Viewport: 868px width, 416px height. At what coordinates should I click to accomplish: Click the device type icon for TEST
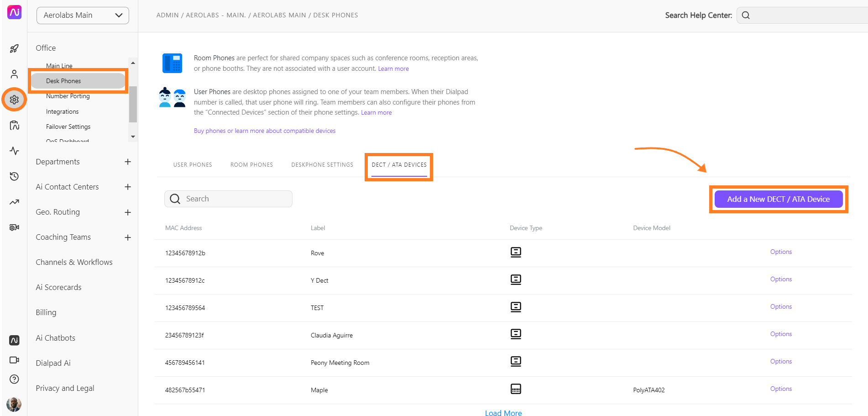tap(516, 307)
